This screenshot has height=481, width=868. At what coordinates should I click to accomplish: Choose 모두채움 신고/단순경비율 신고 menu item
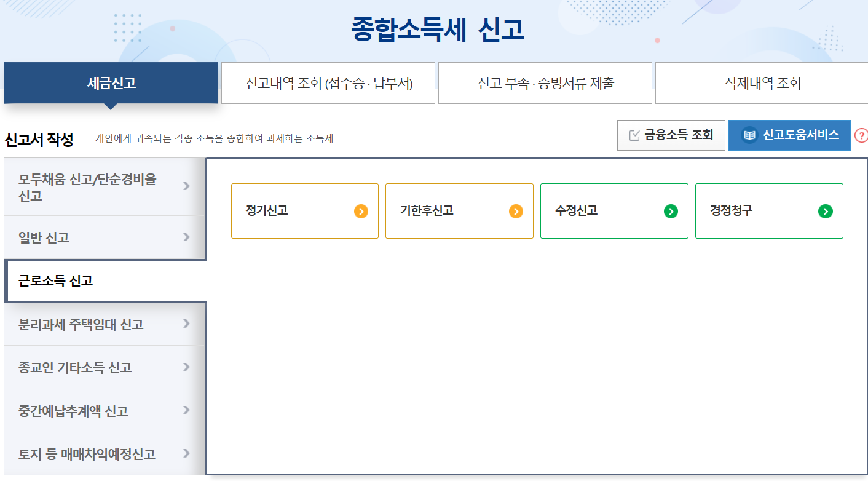click(x=105, y=187)
